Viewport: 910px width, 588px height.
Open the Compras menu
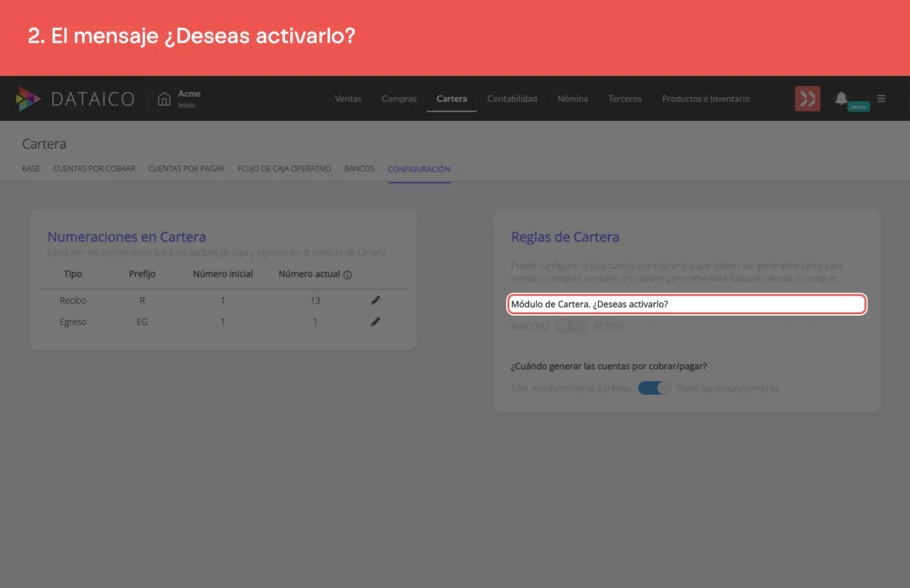coord(399,99)
